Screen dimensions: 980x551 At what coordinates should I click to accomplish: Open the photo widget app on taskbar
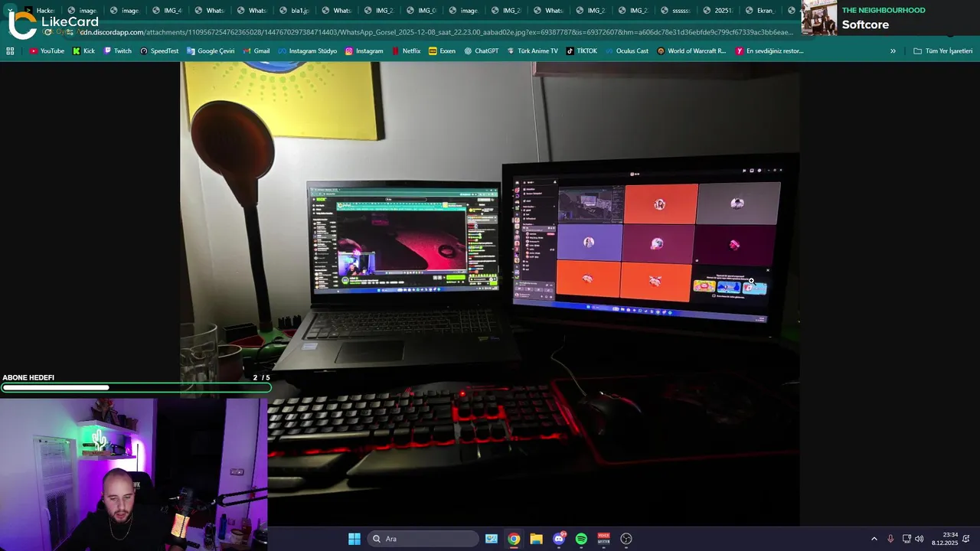tap(492, 539)
